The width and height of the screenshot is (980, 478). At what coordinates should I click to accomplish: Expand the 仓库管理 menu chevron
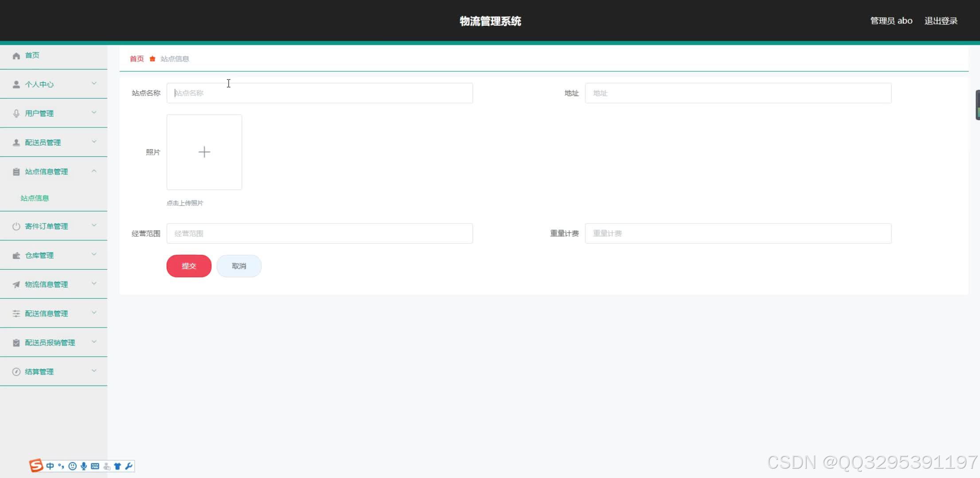pos(94,254)
